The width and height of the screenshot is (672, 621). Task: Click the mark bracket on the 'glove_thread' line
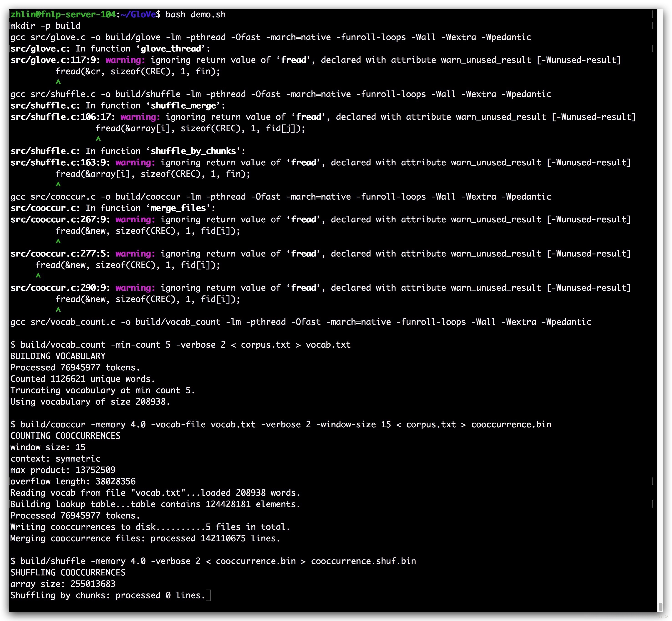652,48
